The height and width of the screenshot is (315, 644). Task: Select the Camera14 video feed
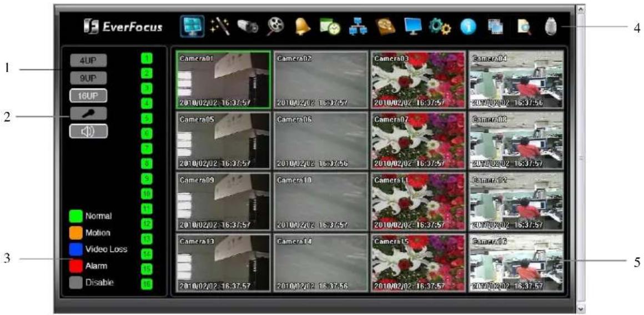320,263
